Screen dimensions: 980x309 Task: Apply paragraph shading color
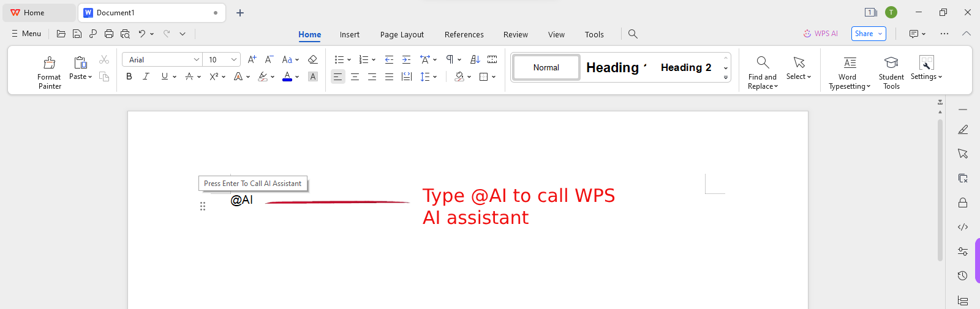pyautogui.click(x=459, y=76)
